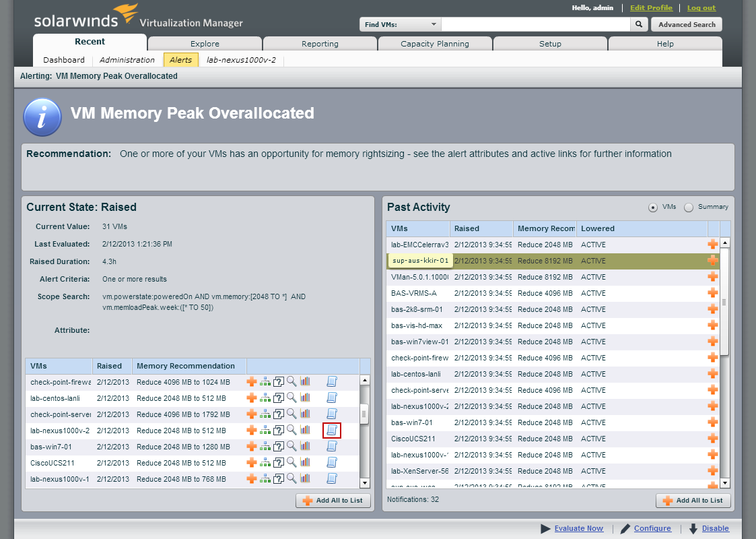Switch to the Reporting tab

coord(320,43)
